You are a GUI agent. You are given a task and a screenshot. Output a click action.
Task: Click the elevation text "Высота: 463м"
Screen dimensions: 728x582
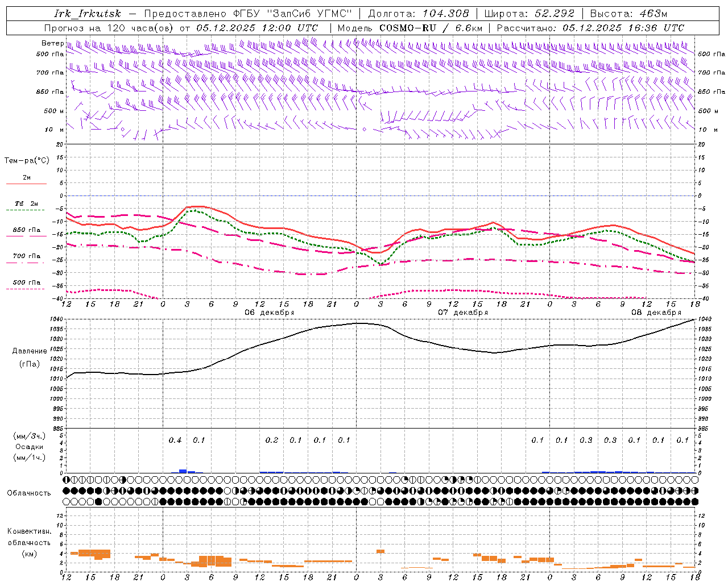[628, 14]
